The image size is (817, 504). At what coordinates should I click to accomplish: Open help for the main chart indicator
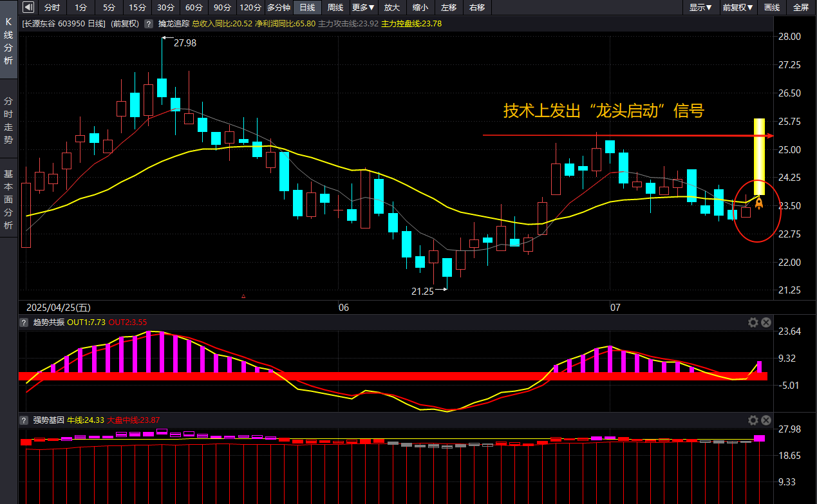point(149,24)
